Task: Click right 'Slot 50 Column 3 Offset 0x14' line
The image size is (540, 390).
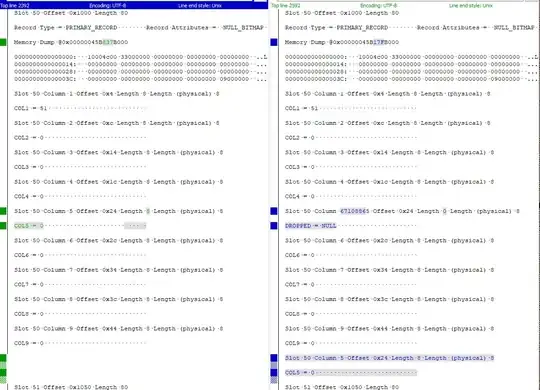Action: tap(389, 152)
